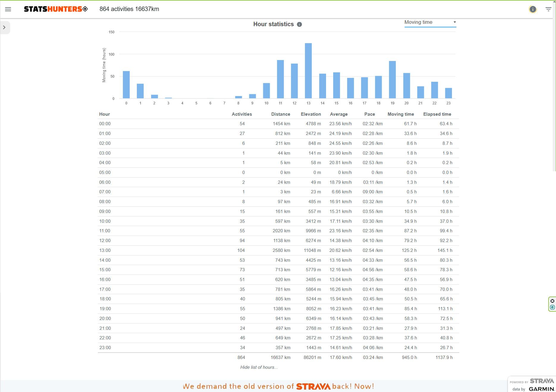
Task: Close the floating extension widget on right edge
Action: (x=552, y=301)
